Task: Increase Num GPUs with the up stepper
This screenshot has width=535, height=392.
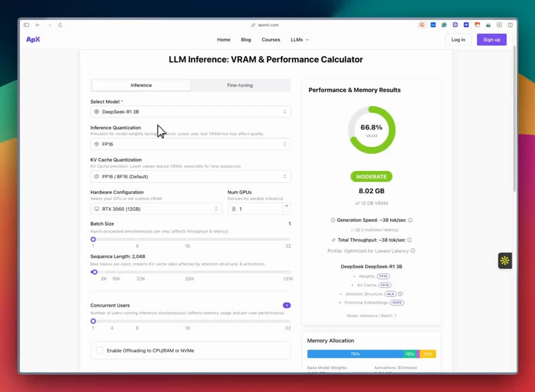Action: click(287, 206)
